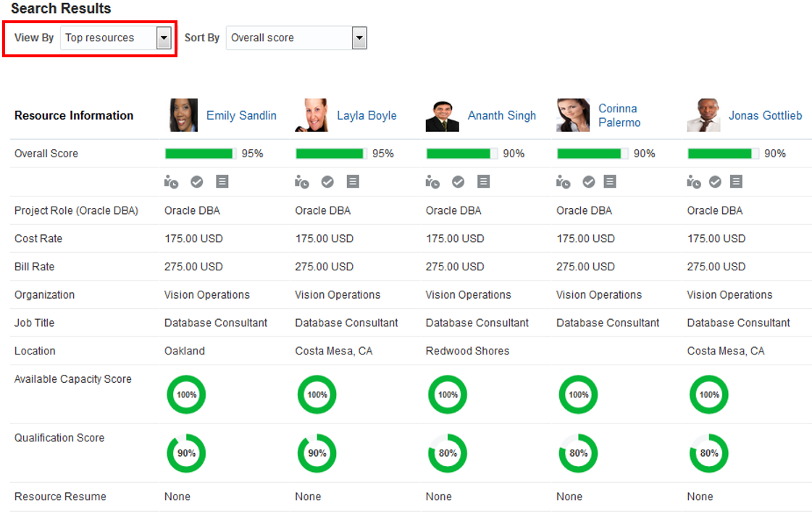This screenshot has height=514, width=812.
Task: Open Corinna Palermo's profile link
Action: 619,115
